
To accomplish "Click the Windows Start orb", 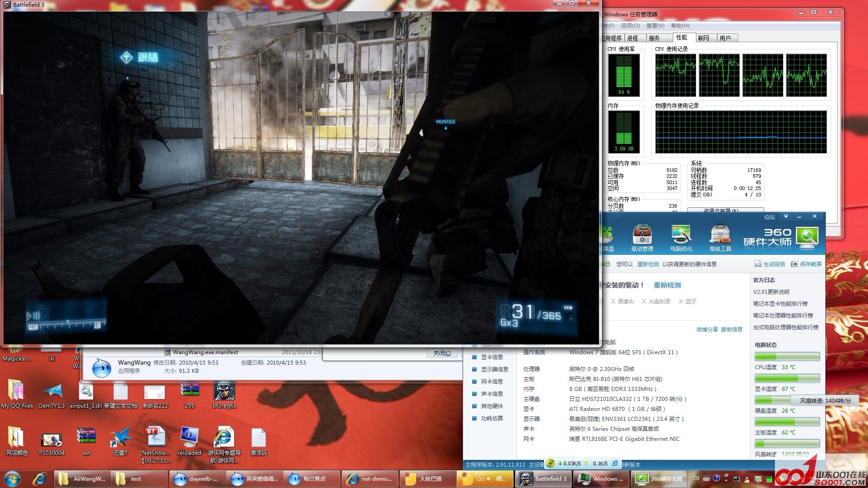I will tap(12, 478).
